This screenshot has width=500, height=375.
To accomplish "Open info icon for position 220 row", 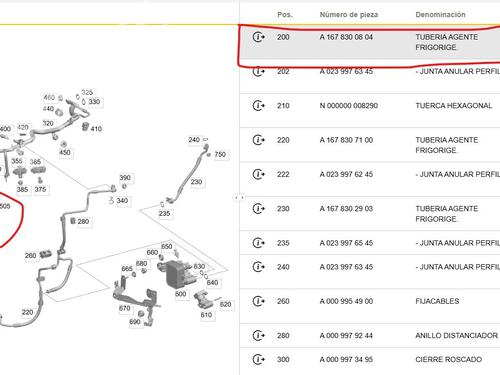I will 259,140.
